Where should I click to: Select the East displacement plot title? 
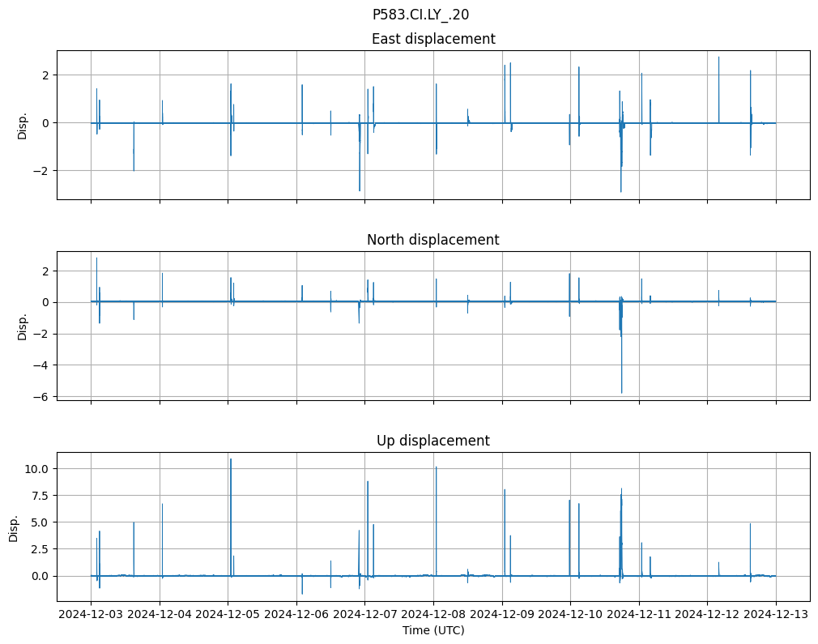click(432, 39)
